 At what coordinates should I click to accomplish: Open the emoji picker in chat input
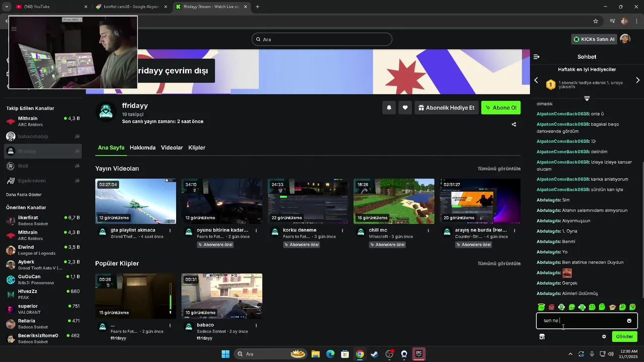tap(629, 321)
